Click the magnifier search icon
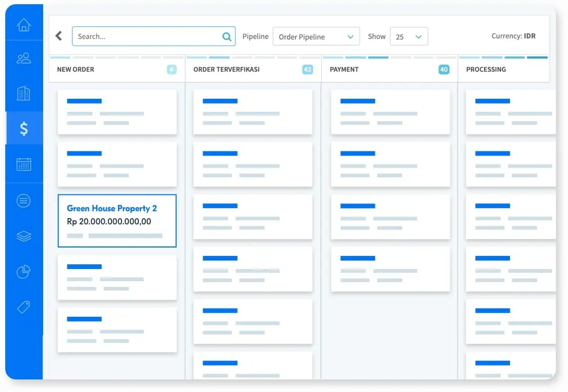This screenshot has height=392, width=568. pos(227,37)
